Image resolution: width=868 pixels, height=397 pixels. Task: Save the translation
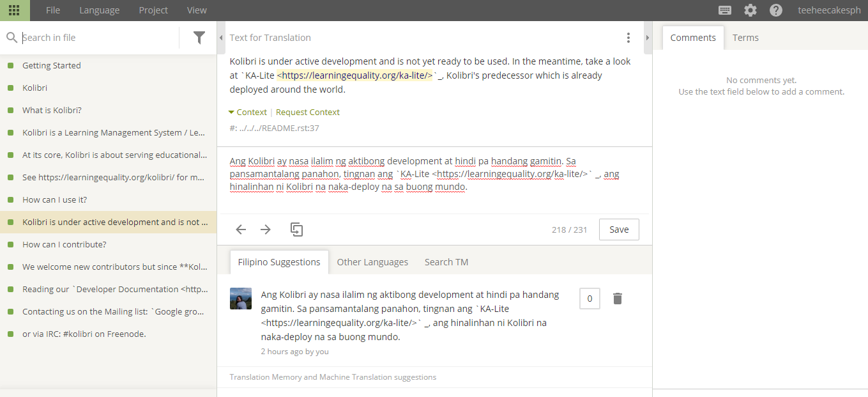click(619, 230)
